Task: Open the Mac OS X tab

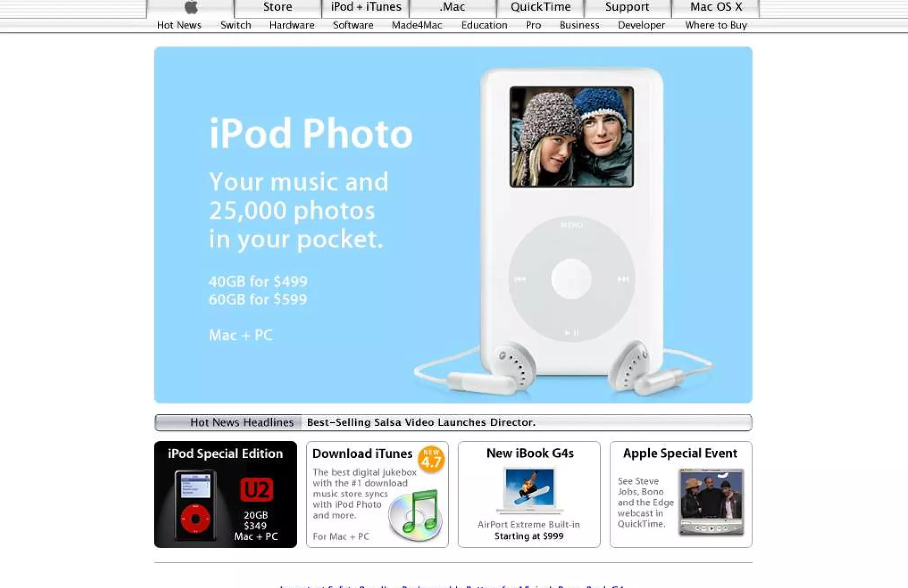Action: [716, 7]
